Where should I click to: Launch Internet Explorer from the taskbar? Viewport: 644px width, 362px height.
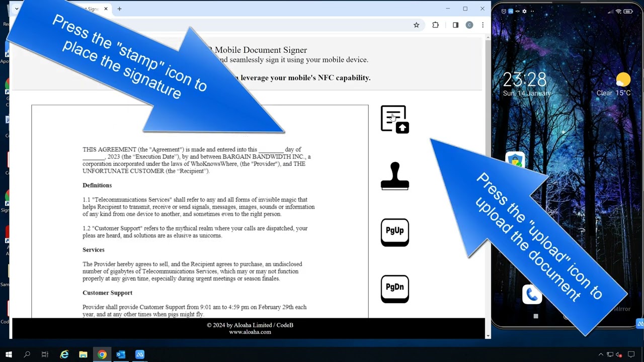[x=64, y=354]
